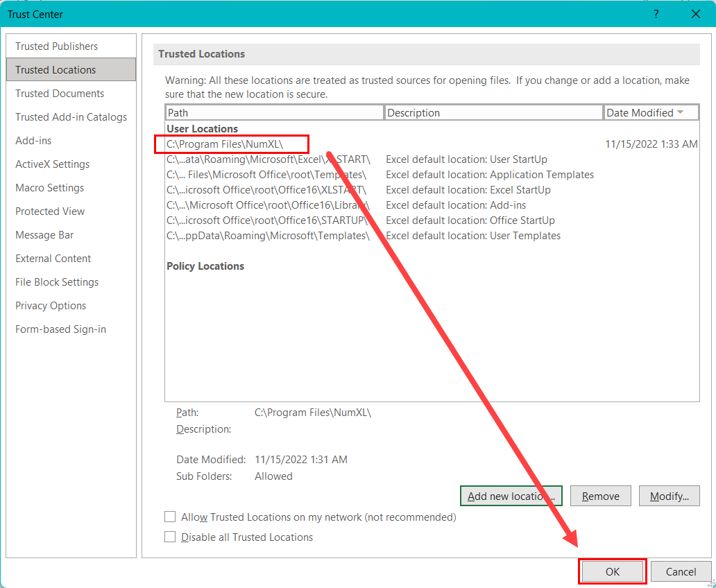Open the Protected View section
The height and width of the screenshot is (588, 716).
tap(50, 211)
